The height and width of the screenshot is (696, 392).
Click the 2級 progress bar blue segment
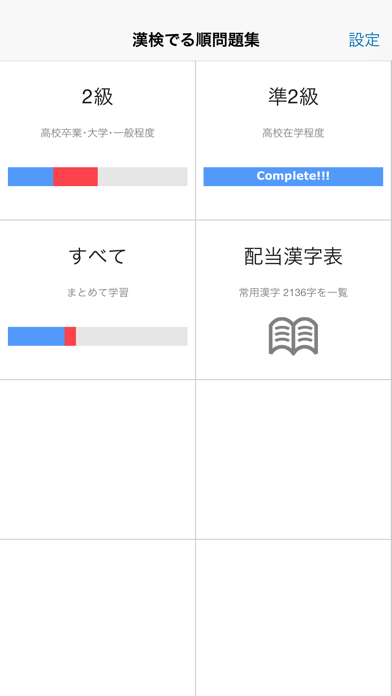pyautogui.click(x=31, y=177)
